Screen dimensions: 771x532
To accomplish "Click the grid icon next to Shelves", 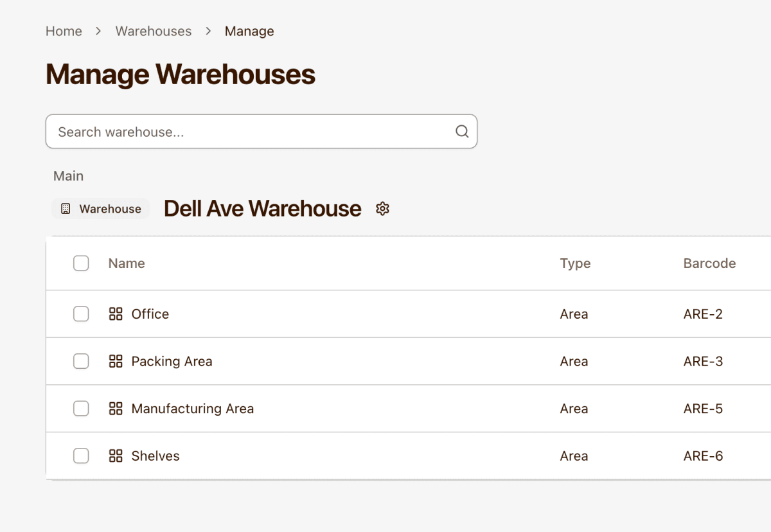I will (116, 456).
